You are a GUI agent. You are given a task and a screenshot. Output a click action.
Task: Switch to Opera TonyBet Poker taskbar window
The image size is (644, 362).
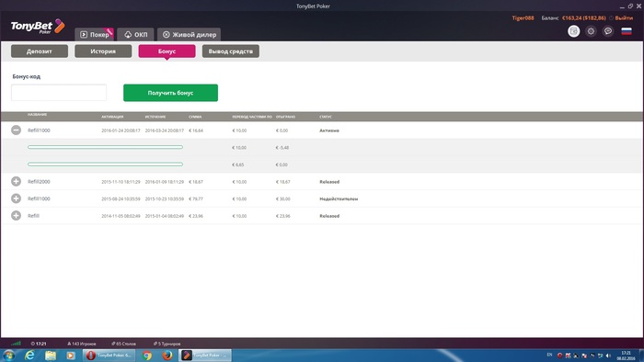click(109, 355)
